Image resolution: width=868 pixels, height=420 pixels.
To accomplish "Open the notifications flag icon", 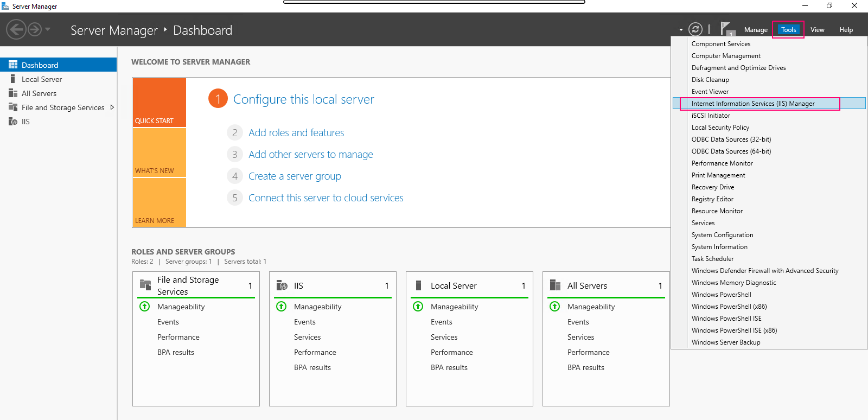I will (x=727, y=29).
